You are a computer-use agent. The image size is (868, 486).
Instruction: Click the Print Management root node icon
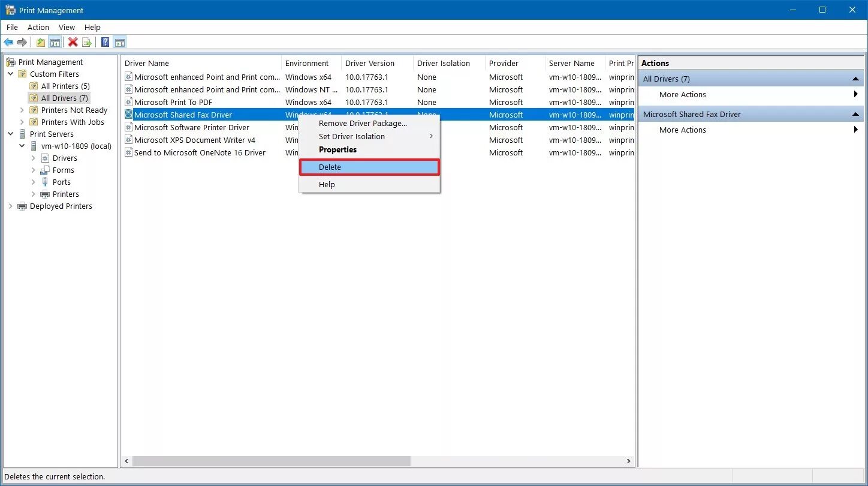click(11, 62)
